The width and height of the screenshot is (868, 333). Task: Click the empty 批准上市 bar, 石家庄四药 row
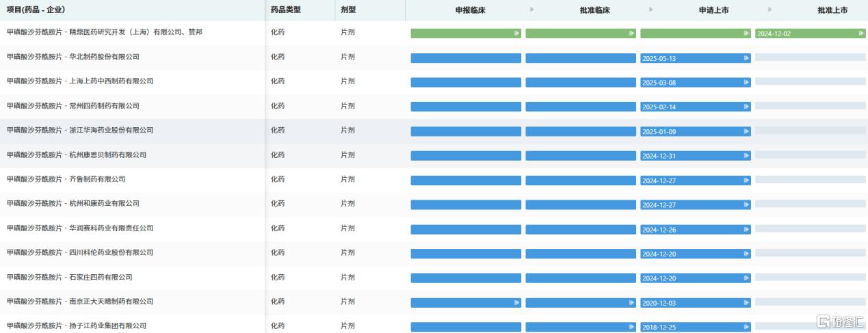810,278
